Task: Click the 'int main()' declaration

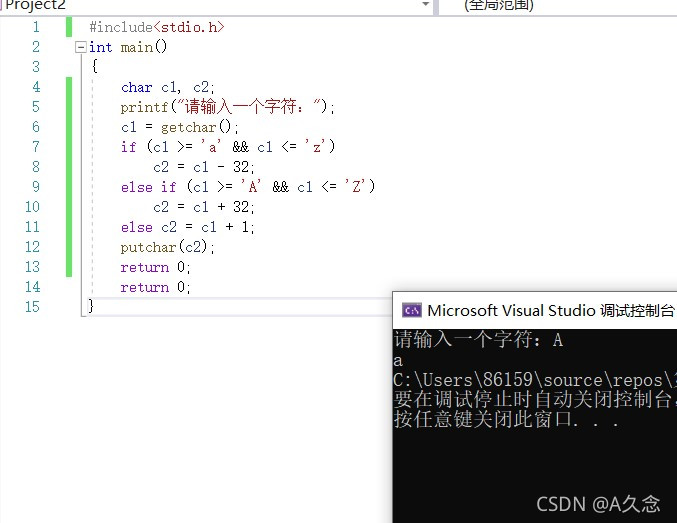Action: point(128,47)
